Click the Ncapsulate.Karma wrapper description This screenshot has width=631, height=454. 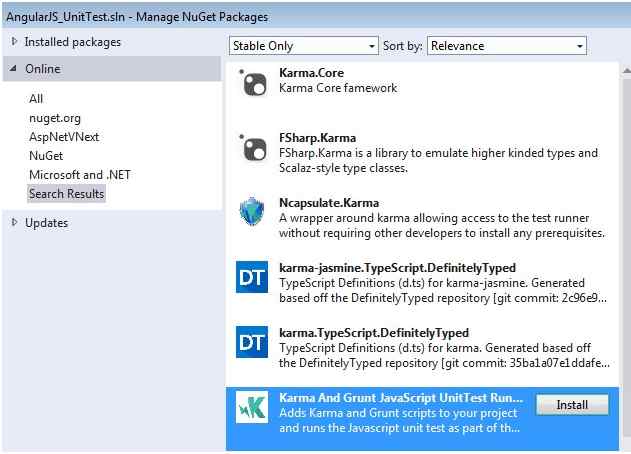click(x=442, y=225)
